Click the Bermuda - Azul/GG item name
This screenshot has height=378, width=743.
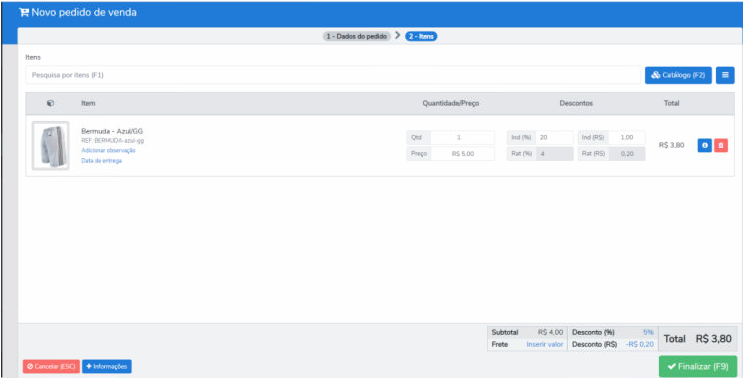point(112,131)
